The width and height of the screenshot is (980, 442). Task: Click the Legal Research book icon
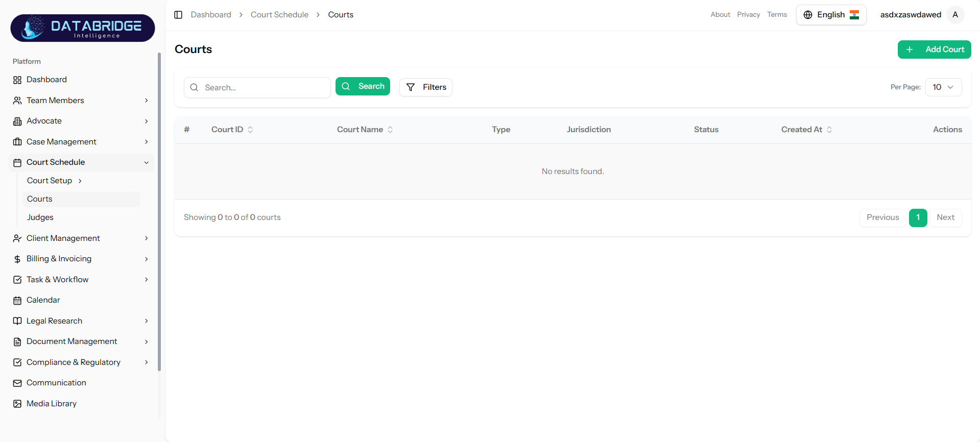click(17, 321)
